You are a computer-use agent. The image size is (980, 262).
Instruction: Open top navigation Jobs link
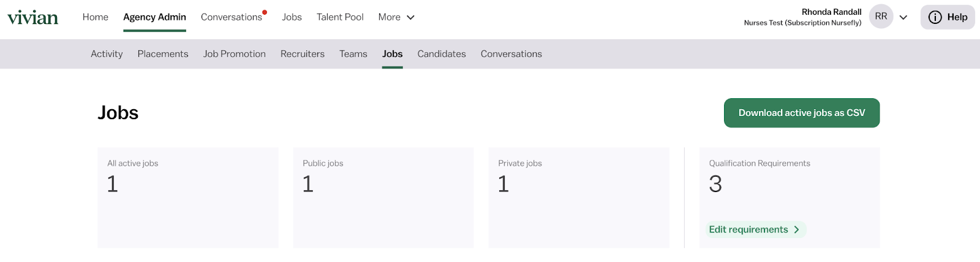click(292, 17)
